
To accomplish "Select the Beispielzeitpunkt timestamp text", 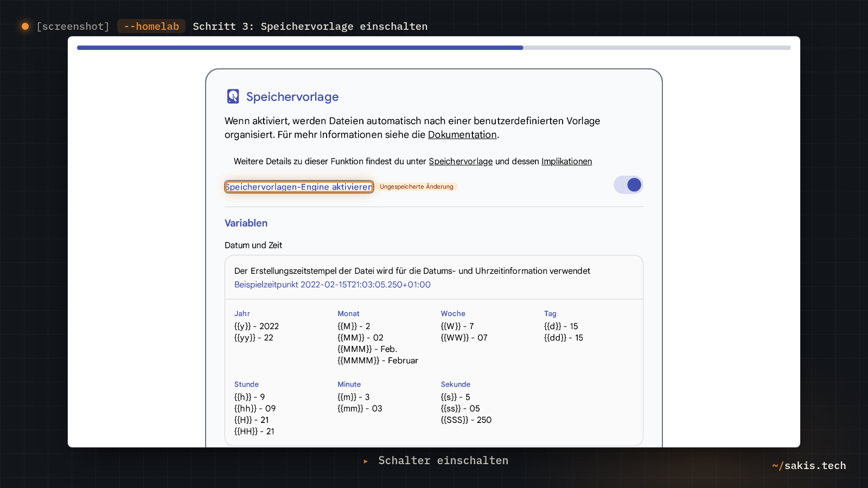I will tap(333, 285).
